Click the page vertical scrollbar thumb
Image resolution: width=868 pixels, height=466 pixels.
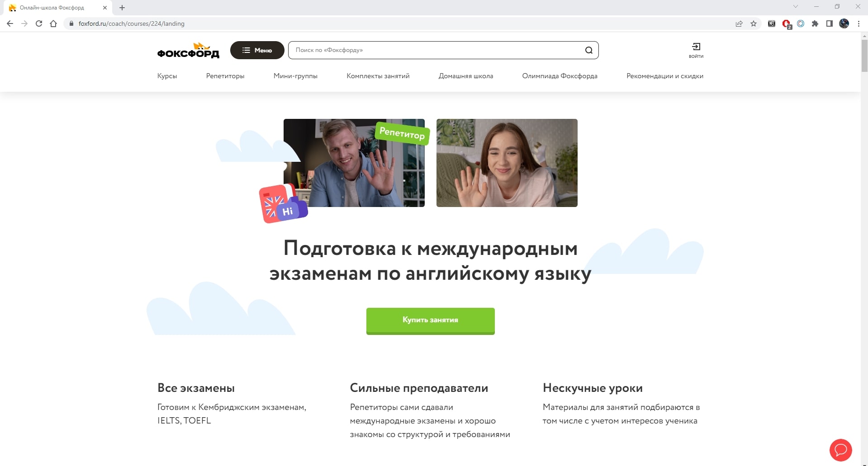coord(864,56)
